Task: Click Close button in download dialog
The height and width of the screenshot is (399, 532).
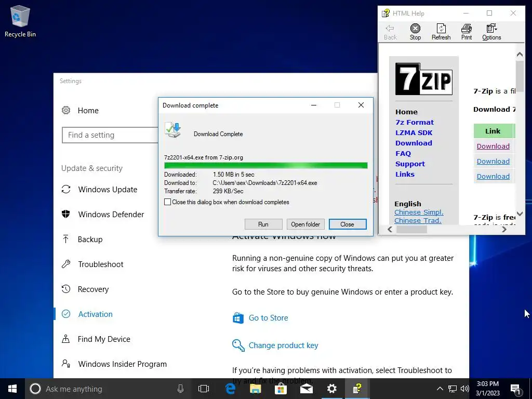Action: coord(348,224)
